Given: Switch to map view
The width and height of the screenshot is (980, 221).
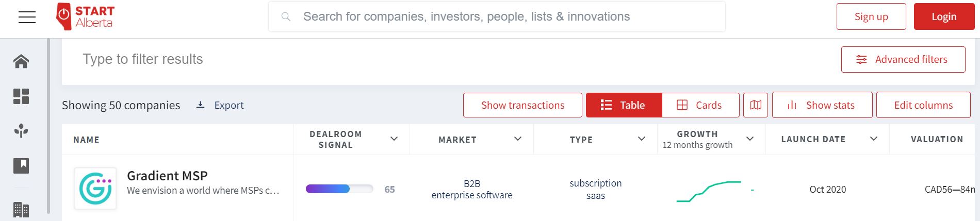Looking at the screenshot, I should click(756, 105).
